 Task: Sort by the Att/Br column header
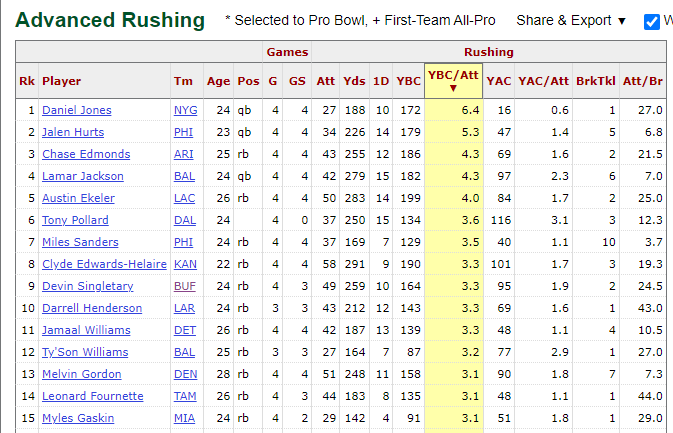(x=645, y=81)
